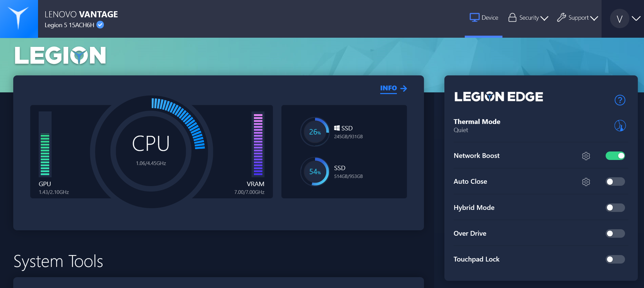Viewport: 644px width, 288px height.
Task: Turn off Network Boost toggle
Action: tap(615, 156)
